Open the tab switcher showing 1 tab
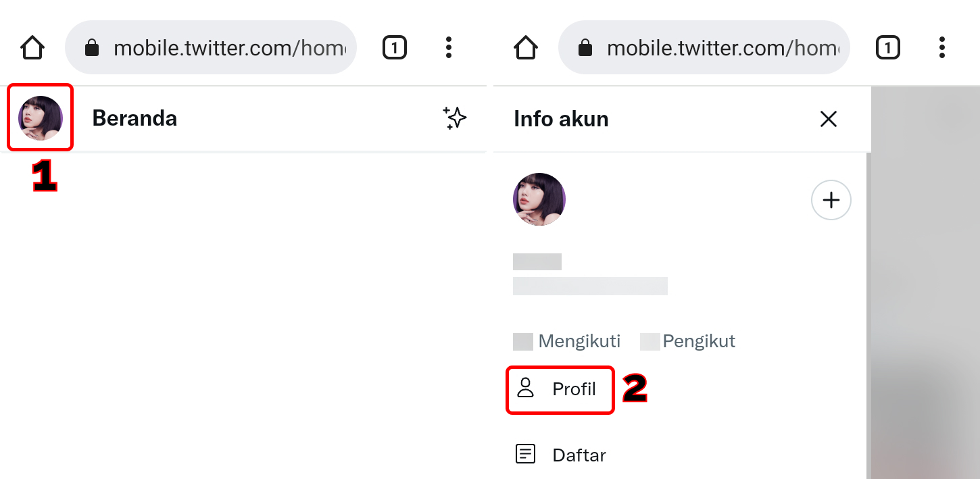980x479 pixels. click(394, 47)
